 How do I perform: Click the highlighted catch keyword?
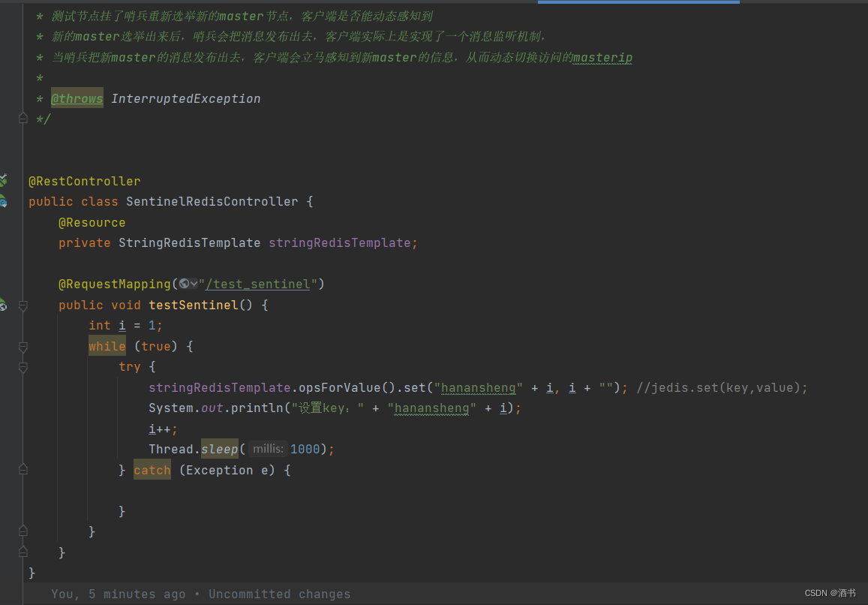pos(152,470)
